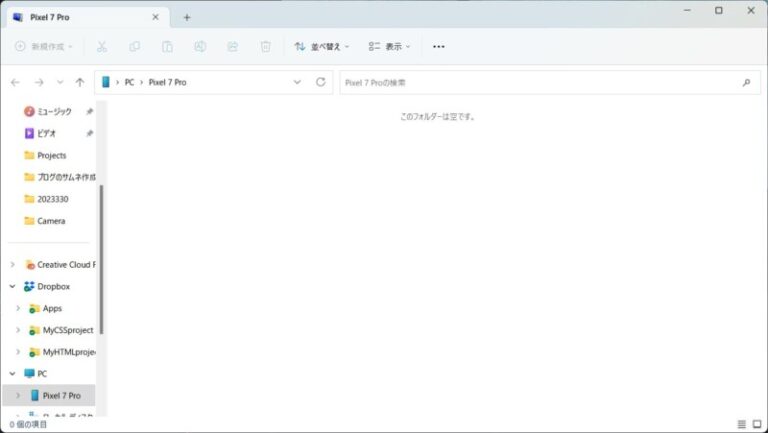
Task: Click the cut scissors icon in toolbar
Action: tap(101, 46)
